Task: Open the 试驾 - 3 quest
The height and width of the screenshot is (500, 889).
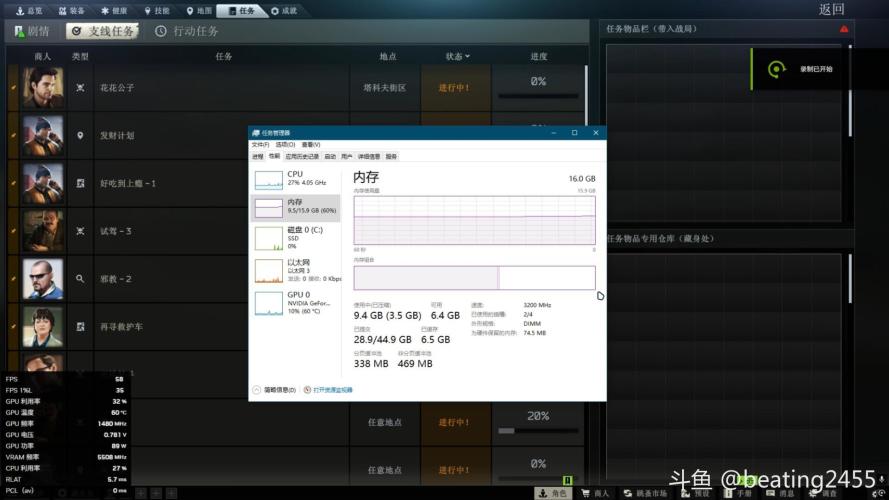Action: (x=127, y=231)
